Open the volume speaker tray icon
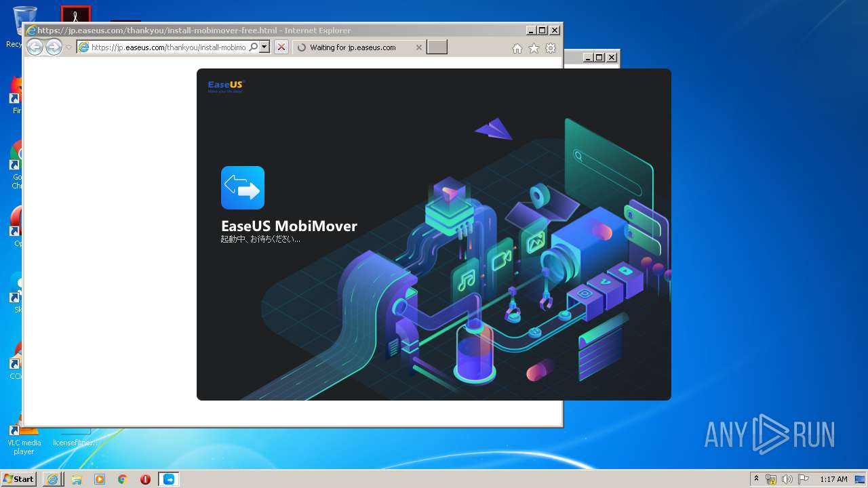 click(787, 479)
